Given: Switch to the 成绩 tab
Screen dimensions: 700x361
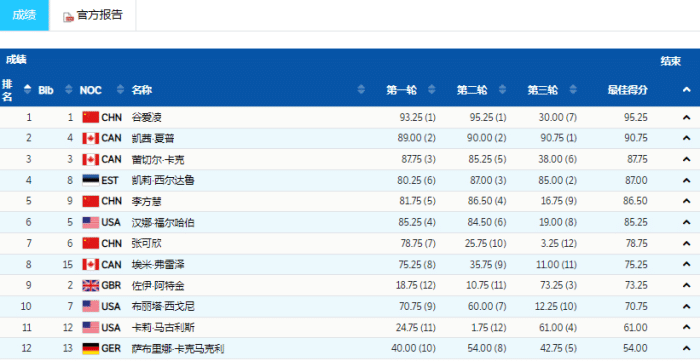Looking at the screenshot, I should pyautogui.click(x=24, y=15).
